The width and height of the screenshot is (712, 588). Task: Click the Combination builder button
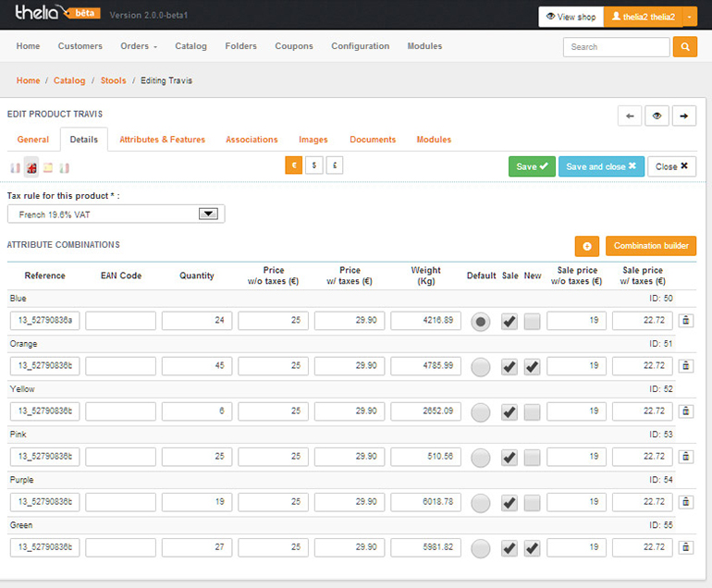coord(650,246)
